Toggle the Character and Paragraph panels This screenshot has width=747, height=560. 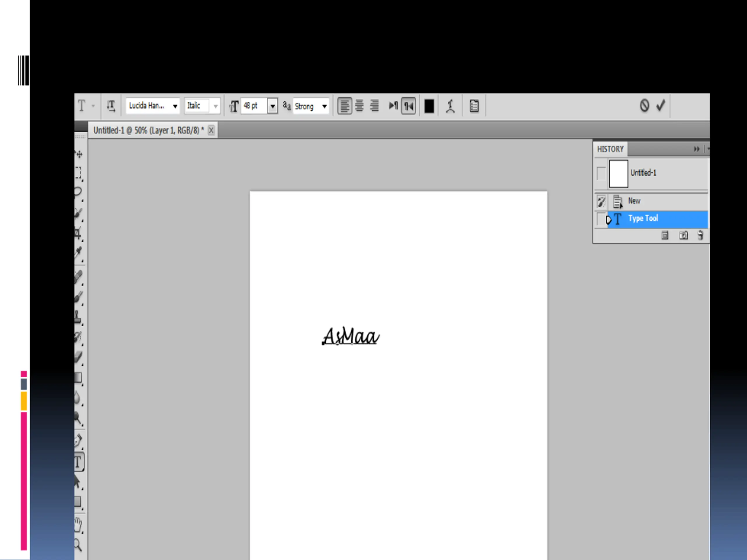(x=474, y=106)
